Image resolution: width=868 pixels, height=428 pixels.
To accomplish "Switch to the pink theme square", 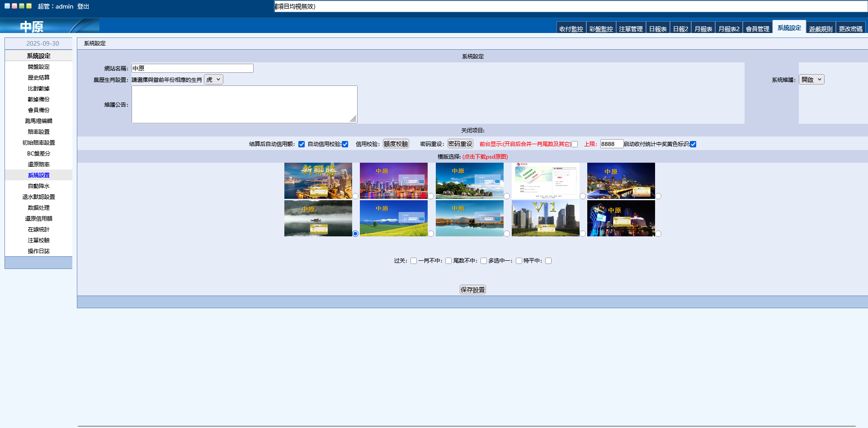I will [x=14, y=6].
